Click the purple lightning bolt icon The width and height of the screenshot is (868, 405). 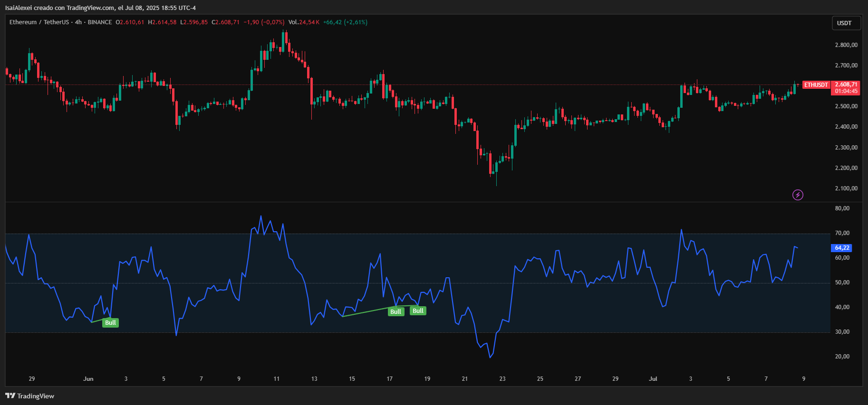pyautogui.click(x=798, y=195)
